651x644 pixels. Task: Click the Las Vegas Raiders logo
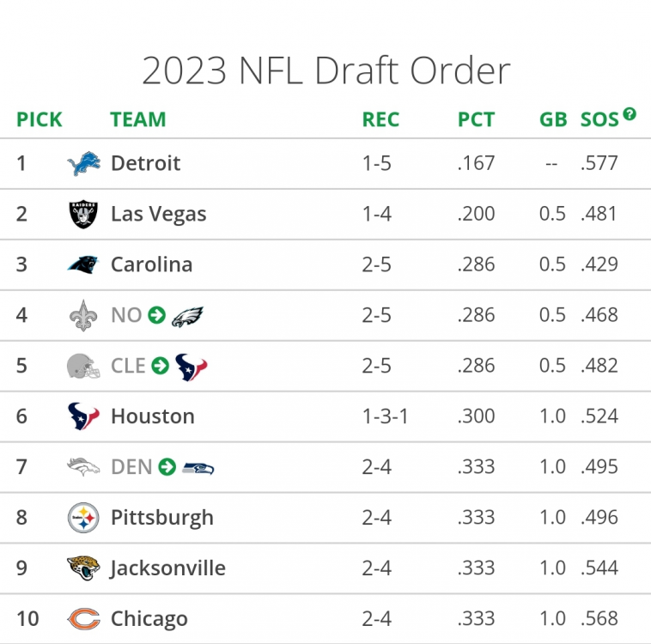(83, 214)
